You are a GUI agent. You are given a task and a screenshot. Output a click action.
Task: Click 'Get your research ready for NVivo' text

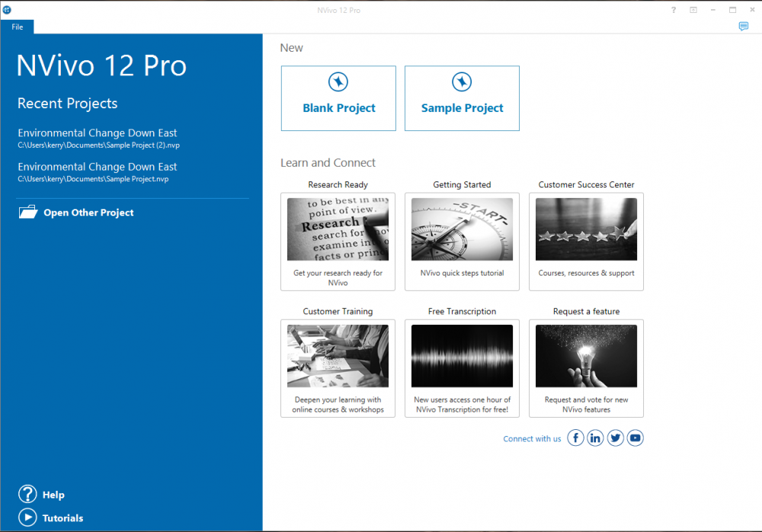click(338, 277)
